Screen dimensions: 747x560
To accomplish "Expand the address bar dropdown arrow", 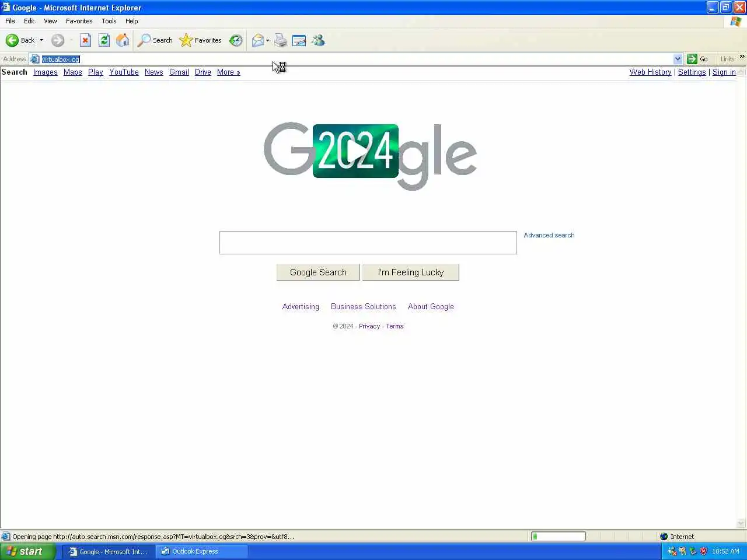I will [x=678, y=59].
